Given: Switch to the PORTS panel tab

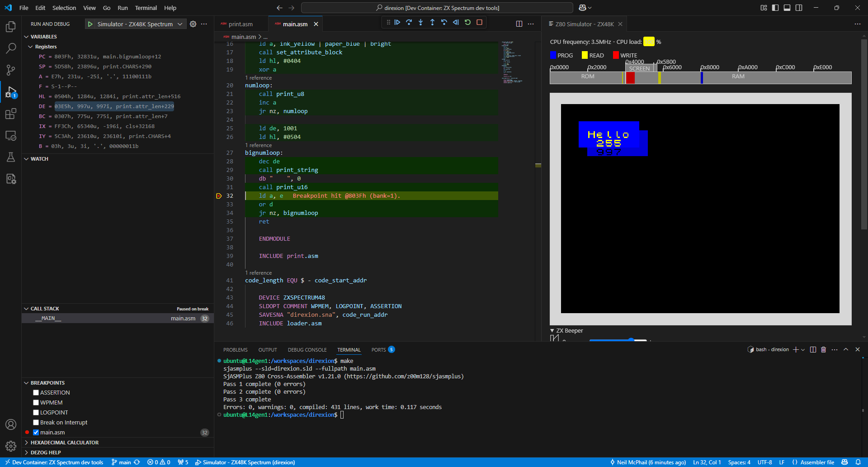Looking at the screenshot, I should (x=382, y=350).
